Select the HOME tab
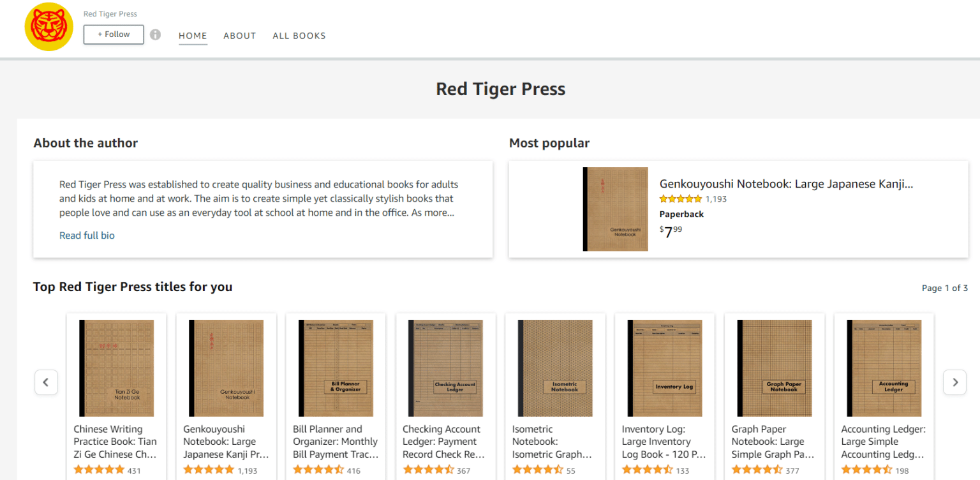This screenshot has height=480, width=980. [x=193, y=36]
